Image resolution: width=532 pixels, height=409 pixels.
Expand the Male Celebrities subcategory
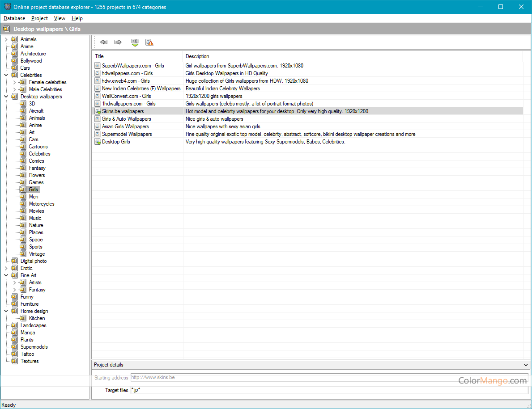pos(14,89)
